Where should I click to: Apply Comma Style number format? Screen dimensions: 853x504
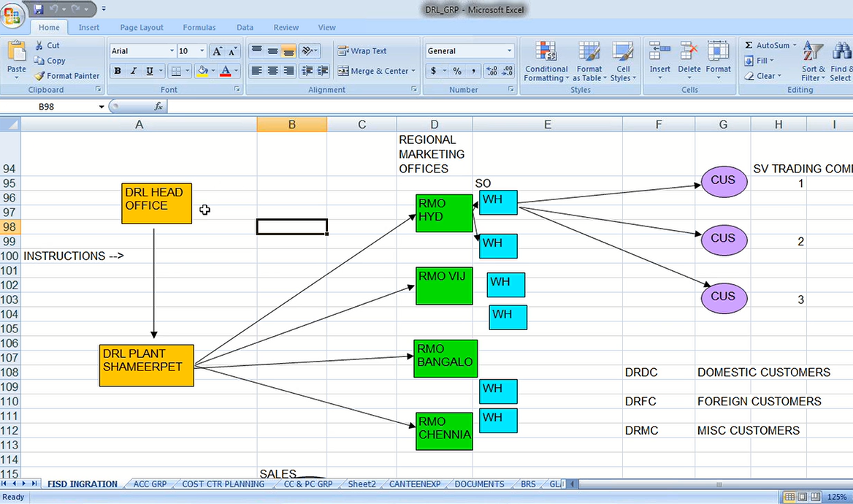473,71
